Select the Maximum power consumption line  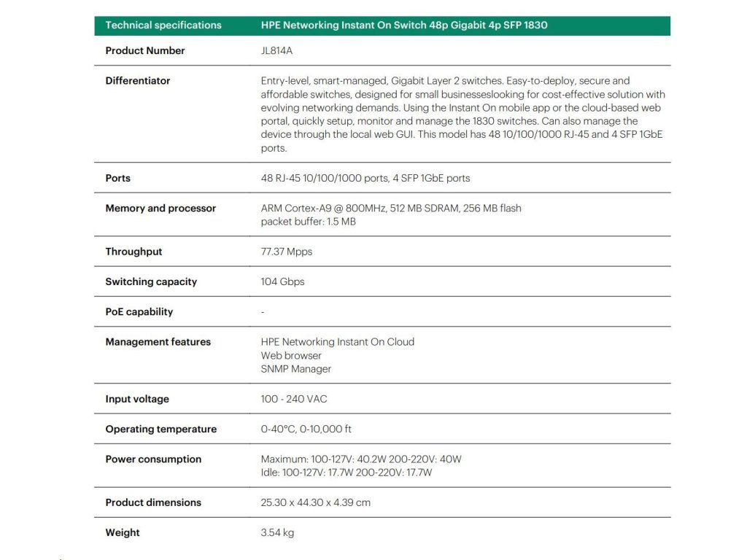(361, 459)
